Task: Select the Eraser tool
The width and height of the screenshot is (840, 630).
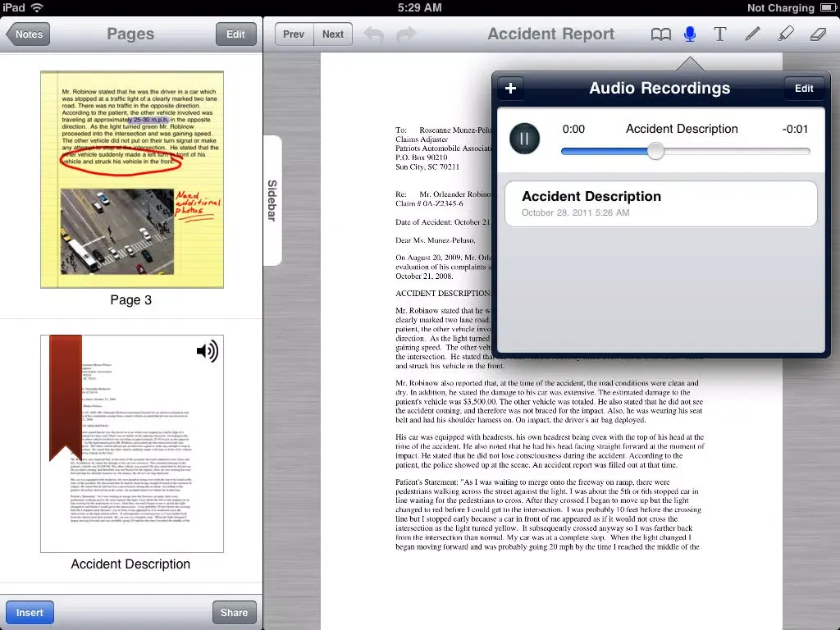Action: tap(818, 34)
